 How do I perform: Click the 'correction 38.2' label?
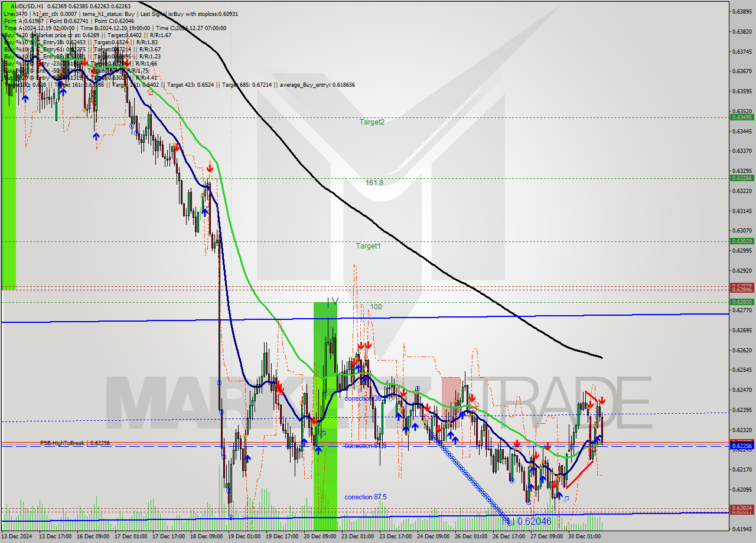point(366,398)
